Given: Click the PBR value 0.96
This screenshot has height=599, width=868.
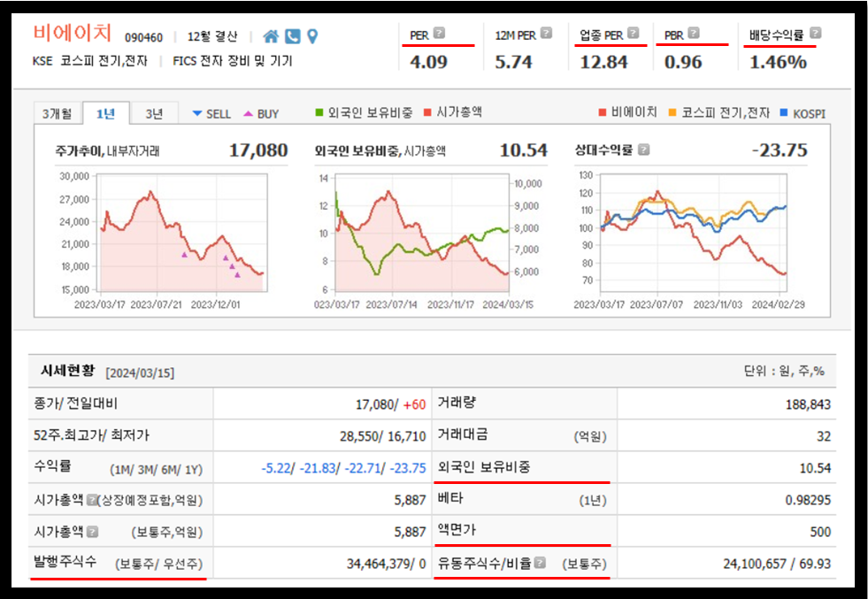Looking at the screenshot, I should pos(683,62).
